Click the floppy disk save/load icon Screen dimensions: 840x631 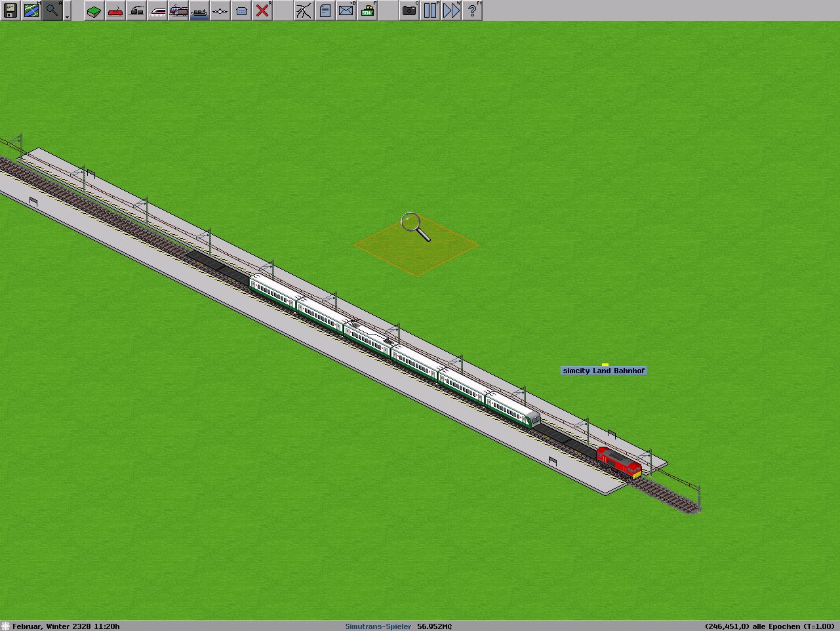coord(10,10)
